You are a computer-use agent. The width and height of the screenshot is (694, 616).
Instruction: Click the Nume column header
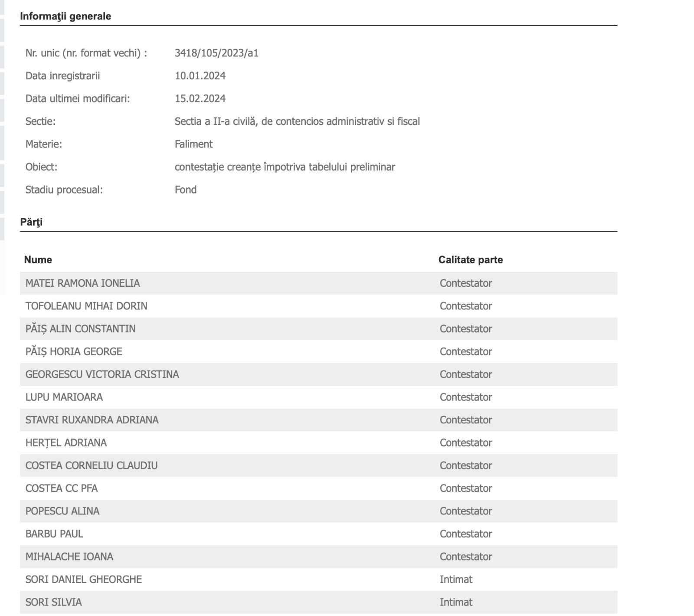(38, 260)
